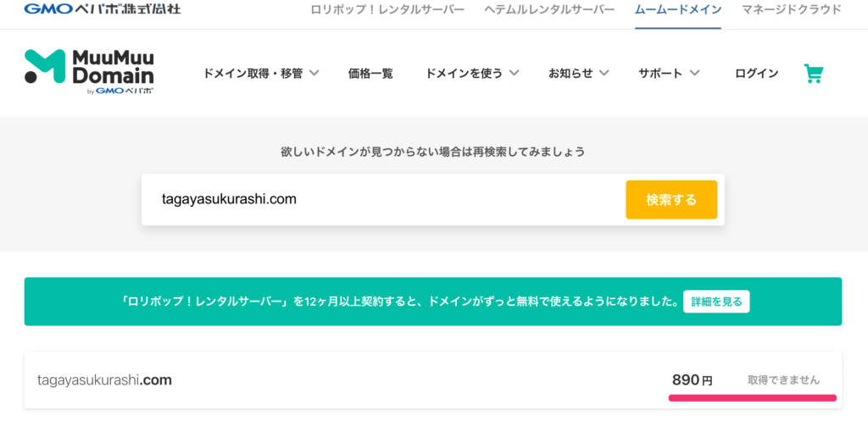Expand the お知らせ dropdown
868x426 pixels.
(x=578, y=74)
